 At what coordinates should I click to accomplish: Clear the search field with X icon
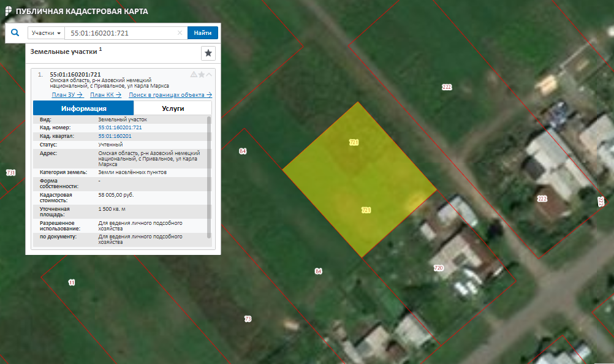pyautogui.click(x=180, y=33)
